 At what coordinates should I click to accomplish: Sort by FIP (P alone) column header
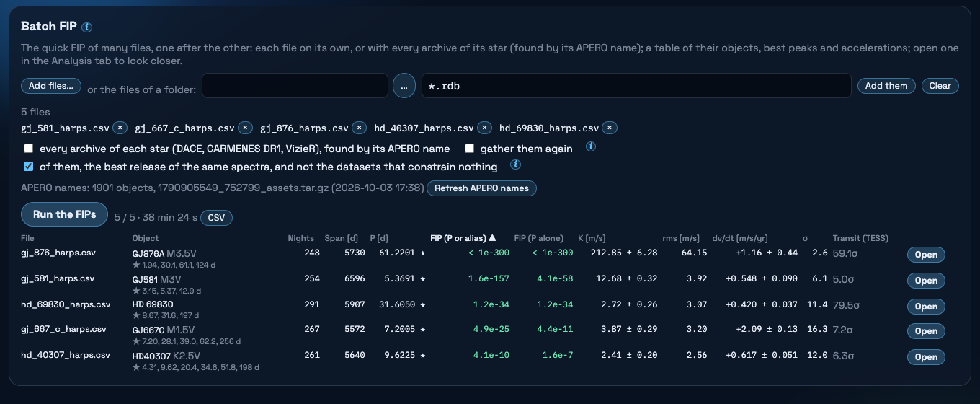539,238
